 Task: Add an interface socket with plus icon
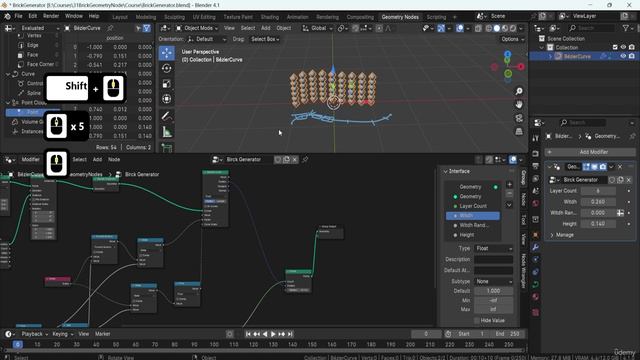tap(509, 184)
